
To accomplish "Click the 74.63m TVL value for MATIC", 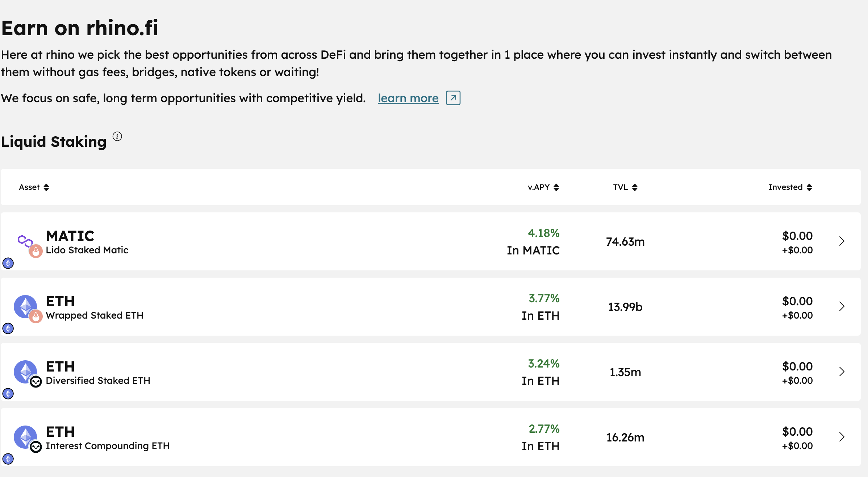I will (625, 242).
